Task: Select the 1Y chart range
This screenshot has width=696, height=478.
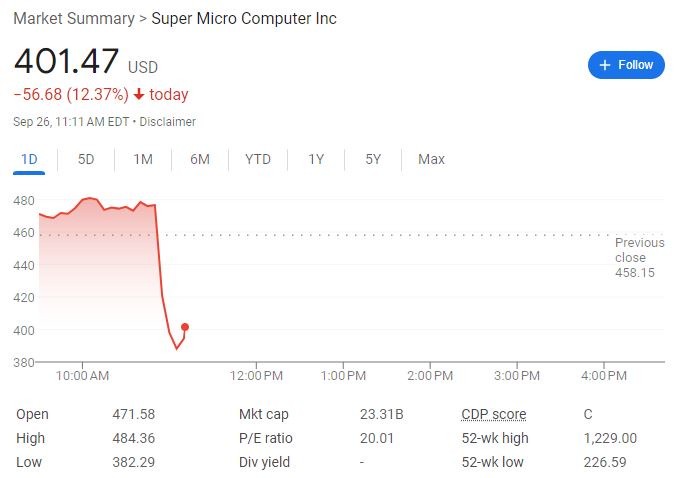Action: coord(316,159)
